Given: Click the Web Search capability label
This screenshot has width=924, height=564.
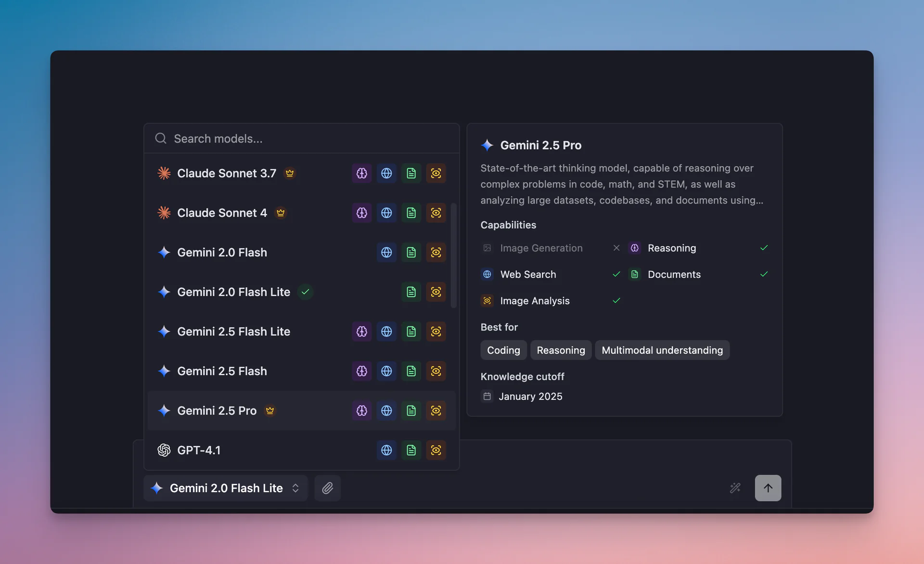Looking at the screenshot, I should [x=528, y=274].
